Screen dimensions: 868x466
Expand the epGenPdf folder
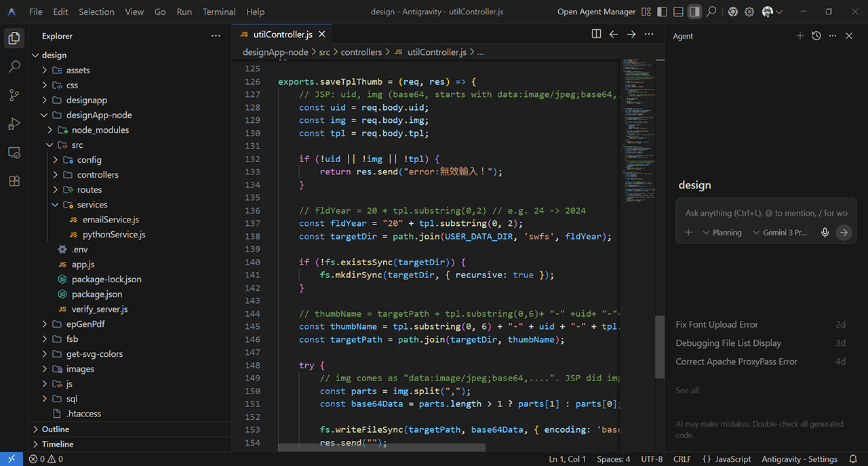85,324
